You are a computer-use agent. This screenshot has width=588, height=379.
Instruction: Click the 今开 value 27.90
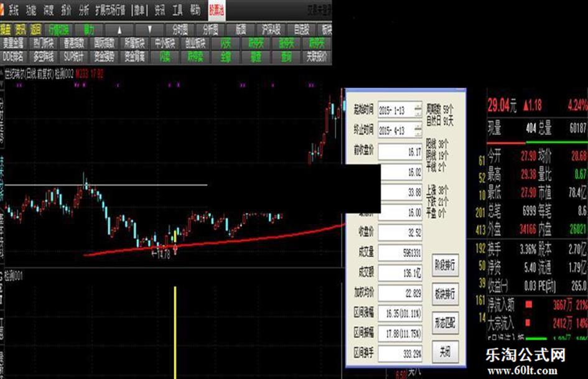tap(528, 156)
